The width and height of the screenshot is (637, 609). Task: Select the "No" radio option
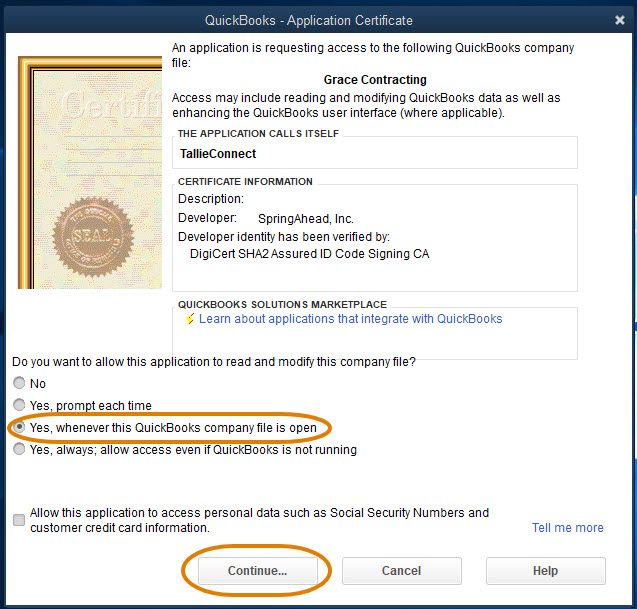click(x=19, y=383)
